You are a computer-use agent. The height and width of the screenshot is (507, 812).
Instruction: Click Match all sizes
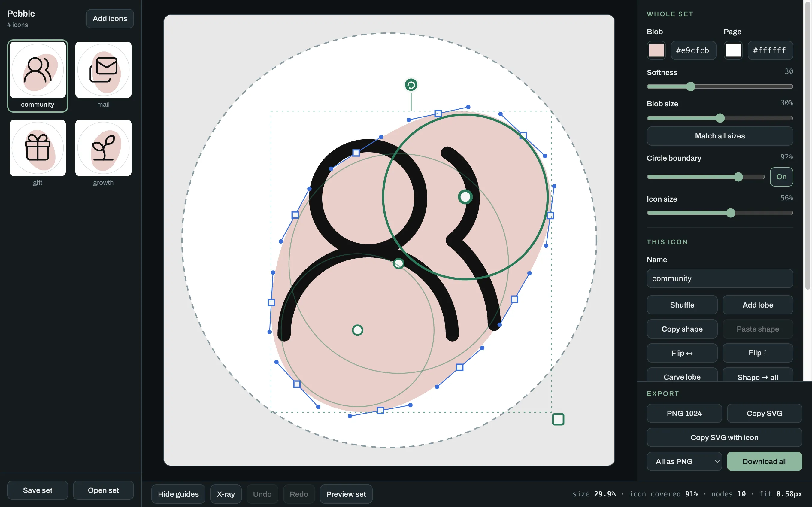pos(720,136)
